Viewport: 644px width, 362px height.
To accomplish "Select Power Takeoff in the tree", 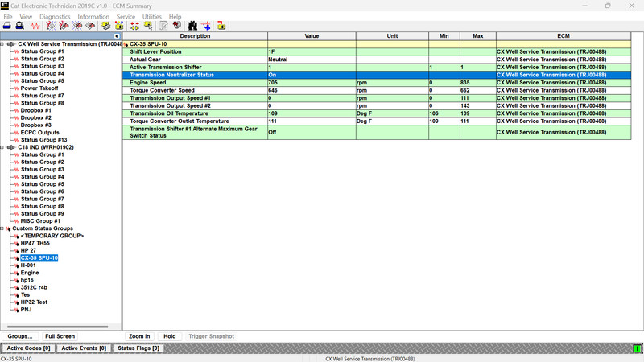I will pyautogui.click(x=39, y=88).
